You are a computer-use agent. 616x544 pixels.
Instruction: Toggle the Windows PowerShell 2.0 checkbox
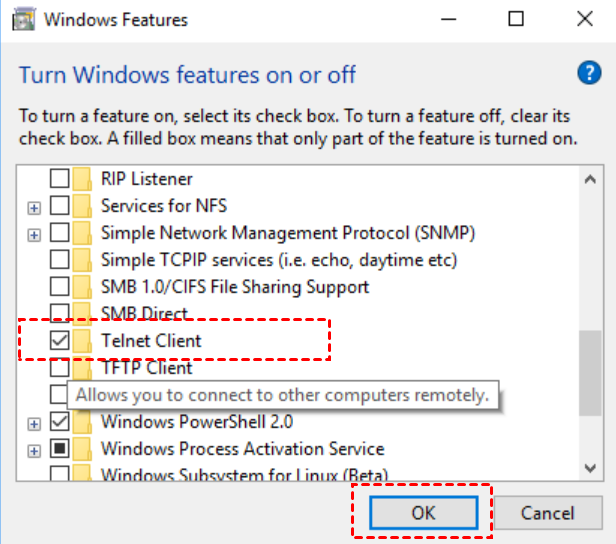[60, 422]
